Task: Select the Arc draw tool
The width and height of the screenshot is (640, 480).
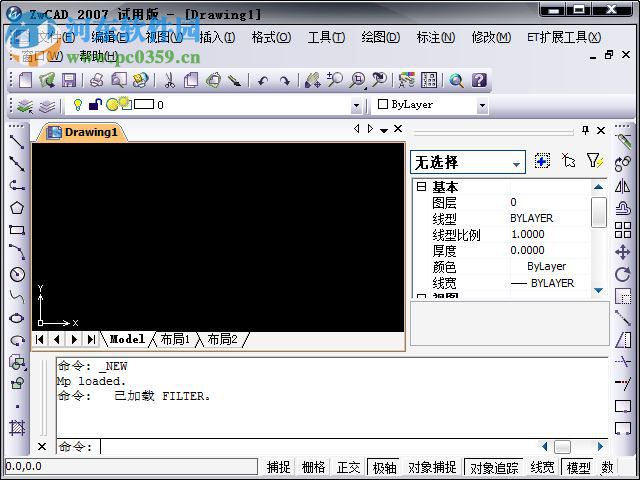Action: 17,252
